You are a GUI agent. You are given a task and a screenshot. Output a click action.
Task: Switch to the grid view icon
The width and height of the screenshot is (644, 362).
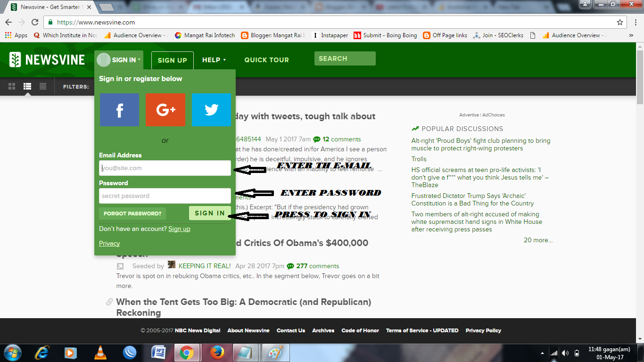coord(12,86)
